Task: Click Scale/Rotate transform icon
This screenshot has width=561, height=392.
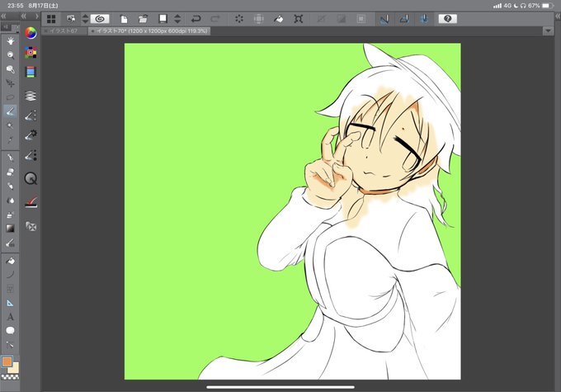Action: click(x=298, y=19)
